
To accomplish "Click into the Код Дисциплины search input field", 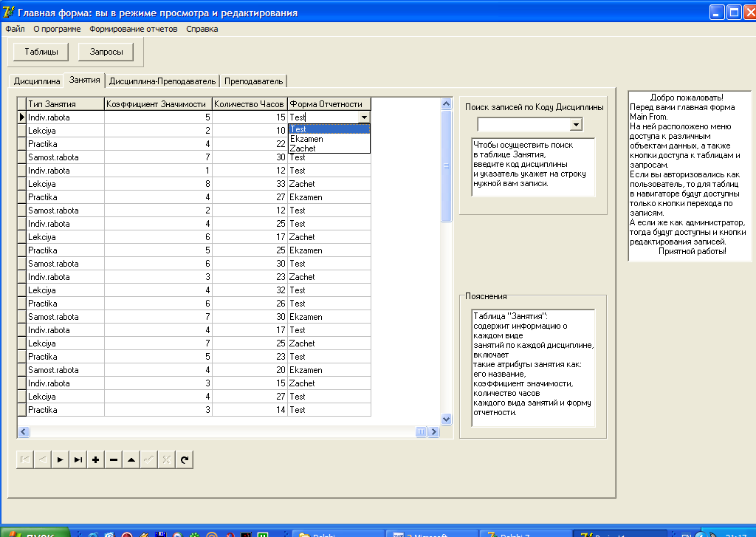I will pos(524,125).
